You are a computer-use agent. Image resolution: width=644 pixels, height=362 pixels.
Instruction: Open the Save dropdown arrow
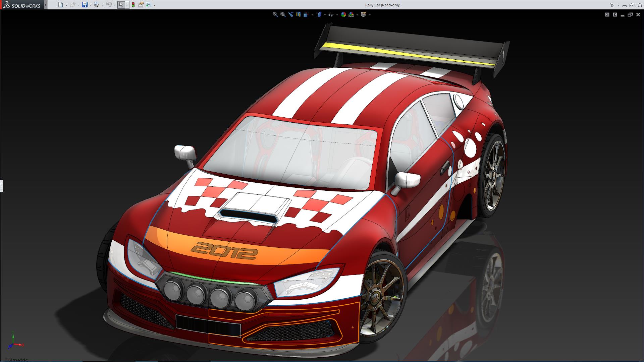91,5
